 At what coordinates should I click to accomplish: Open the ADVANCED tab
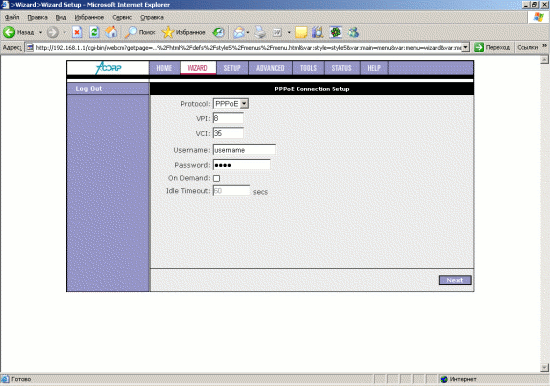[x=270, y=68]
